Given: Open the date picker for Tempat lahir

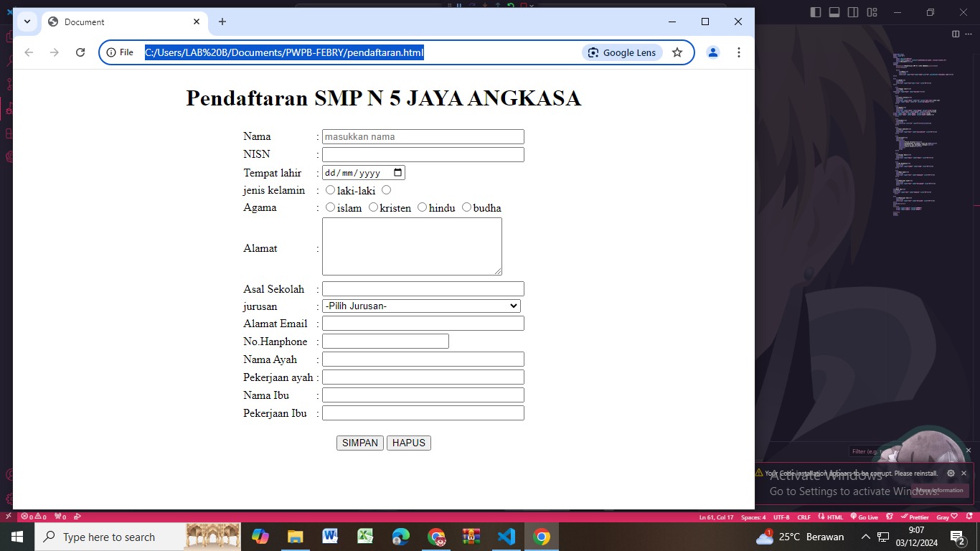Looking at the screenshot, I should pyautogui.click(x=397, y=172).
